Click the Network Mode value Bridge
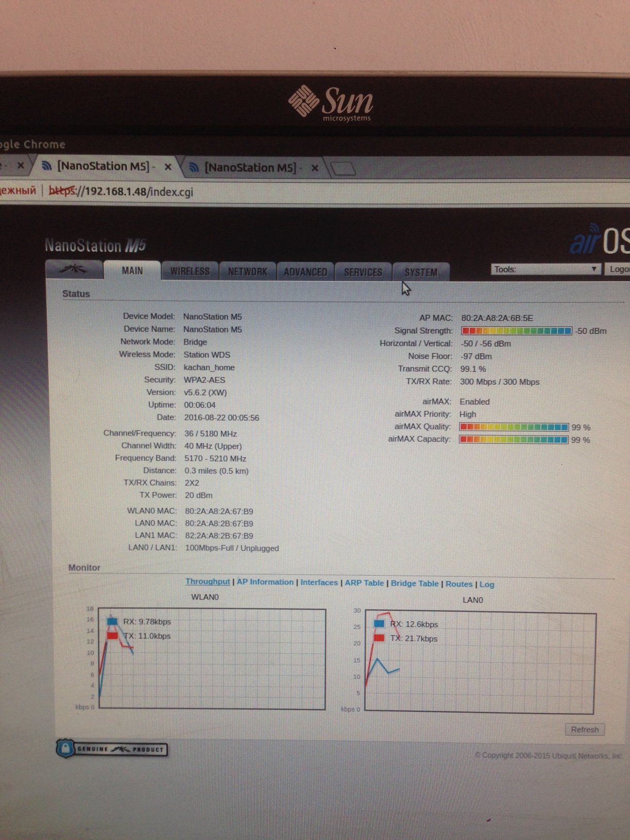Viewport: 630px width, 840px height. click(196, 342)
